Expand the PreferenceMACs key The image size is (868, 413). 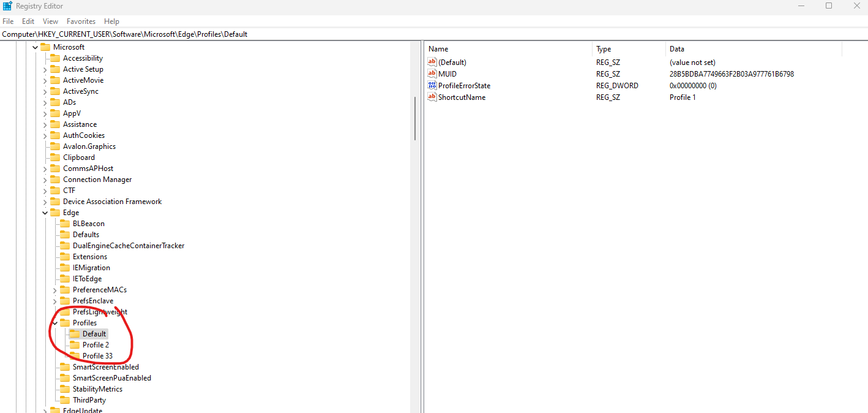(54, 289)
